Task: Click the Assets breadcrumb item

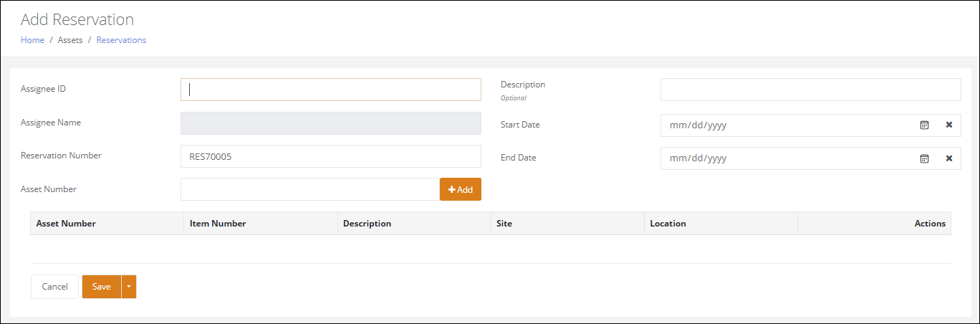Action: click(70, 40)
